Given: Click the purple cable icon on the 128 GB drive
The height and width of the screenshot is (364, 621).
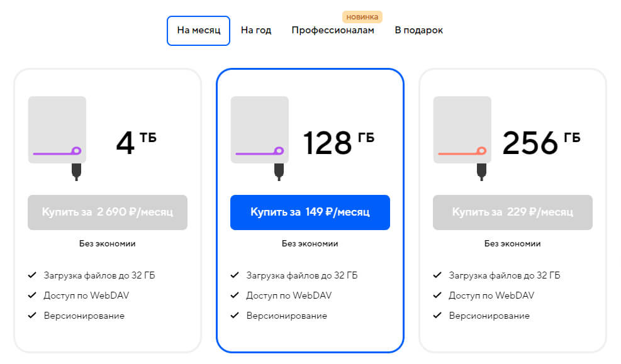Looking at the screenshot, I should pos(258,152).
